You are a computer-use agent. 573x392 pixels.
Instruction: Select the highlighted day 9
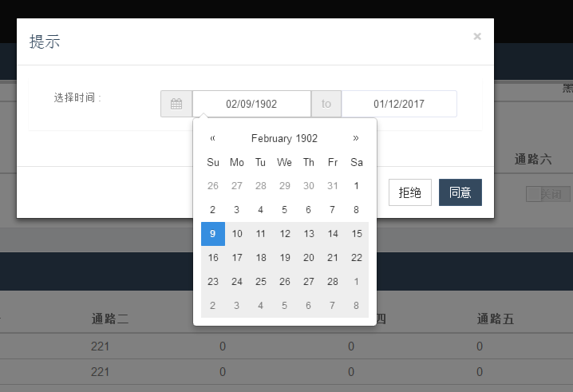(x=213, y=234)
